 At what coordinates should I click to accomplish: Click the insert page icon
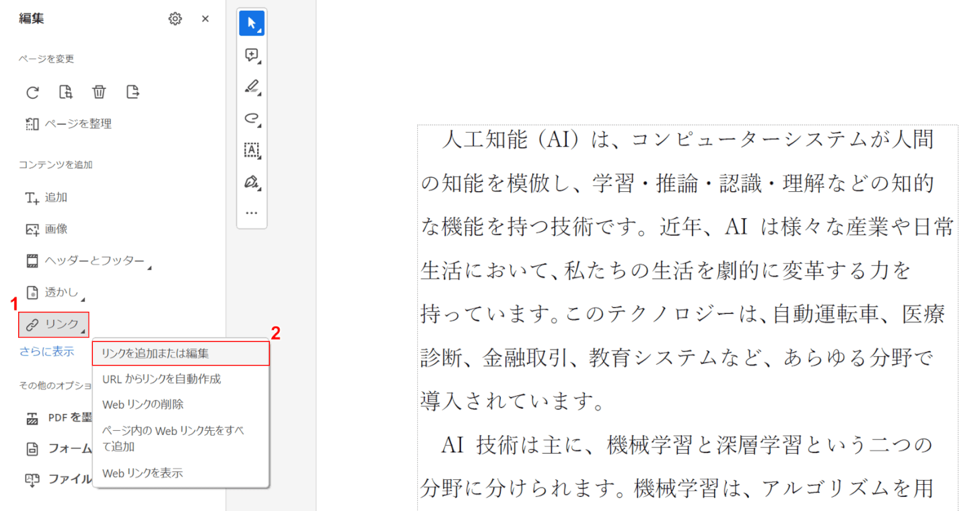[133, 92]
